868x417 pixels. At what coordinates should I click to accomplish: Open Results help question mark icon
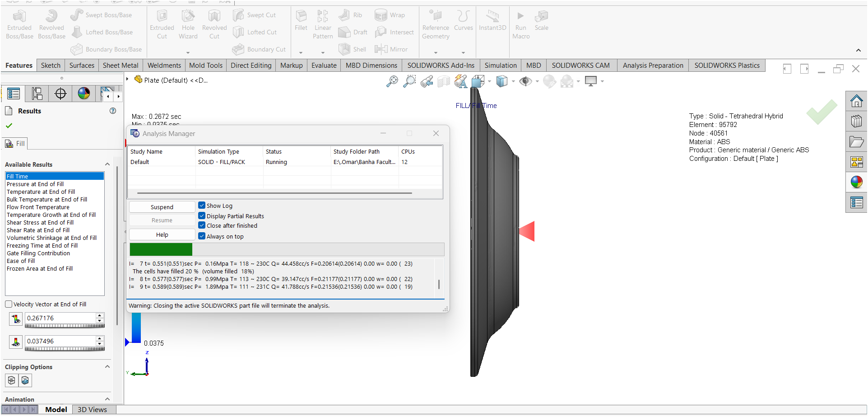tap(113, 111)
